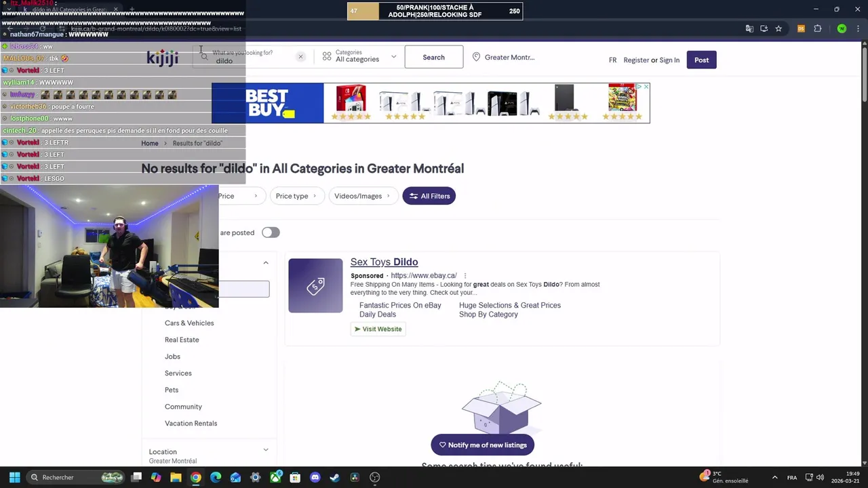Open Discord from the taskbar
868x488 pixels.
pos(315,477)
